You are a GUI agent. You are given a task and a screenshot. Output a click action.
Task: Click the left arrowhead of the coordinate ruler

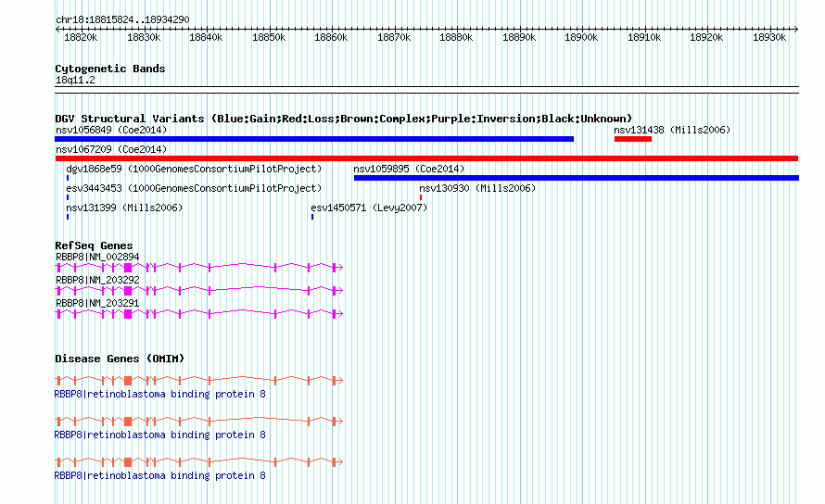pyautogui.click(x=57, y=30)
